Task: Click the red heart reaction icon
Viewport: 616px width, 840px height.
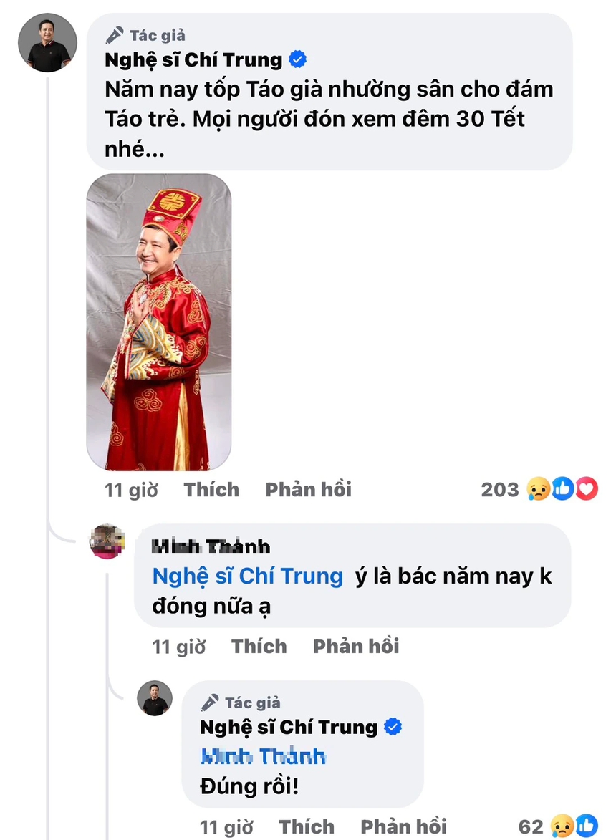Action: pyautogui.click(x=586, y=489)
